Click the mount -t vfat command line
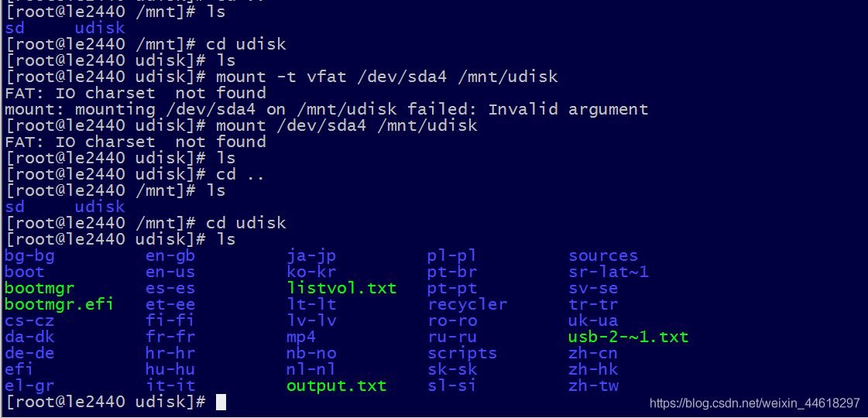Screen dimensions: 868x418 (x=386, y=77)
